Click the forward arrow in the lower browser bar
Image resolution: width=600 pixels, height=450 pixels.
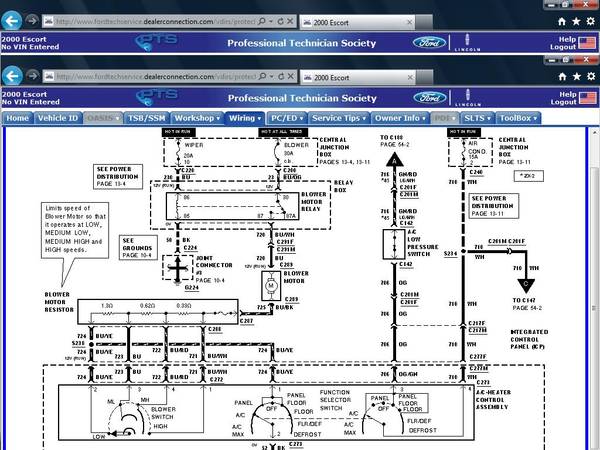pos(32,76)
